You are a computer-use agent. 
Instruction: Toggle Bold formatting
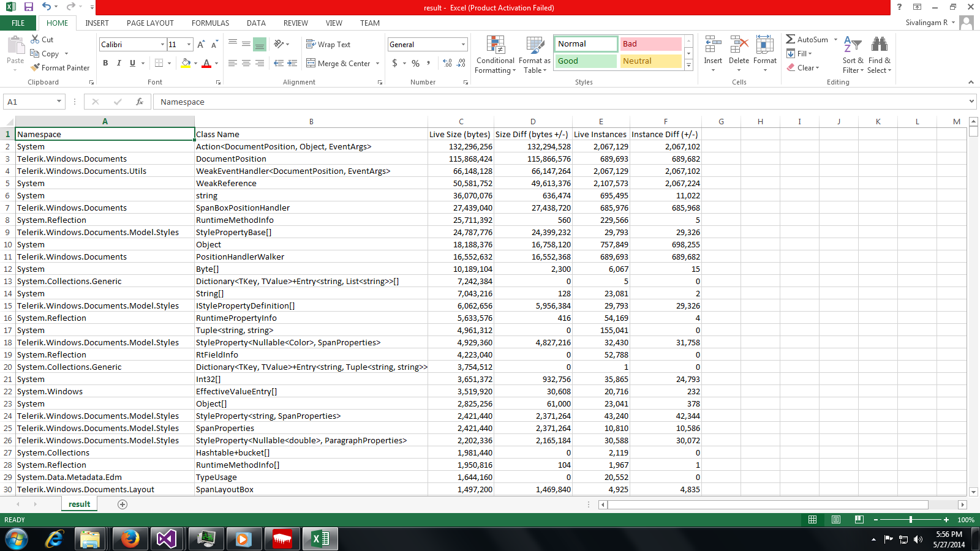105,63
